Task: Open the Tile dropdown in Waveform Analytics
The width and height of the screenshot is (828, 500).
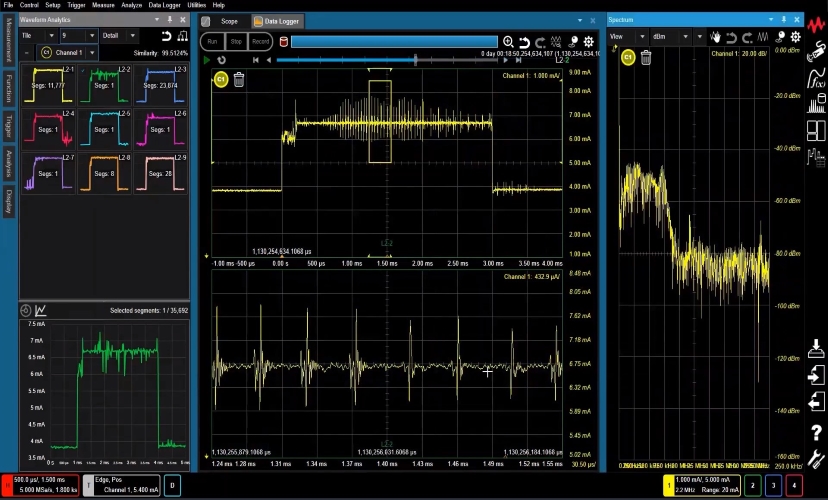Action: click(x=38, y=36)
